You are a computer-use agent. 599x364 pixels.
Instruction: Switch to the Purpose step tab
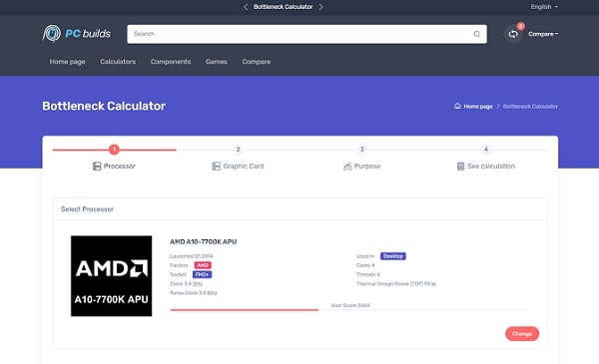(x=361, y=166)
